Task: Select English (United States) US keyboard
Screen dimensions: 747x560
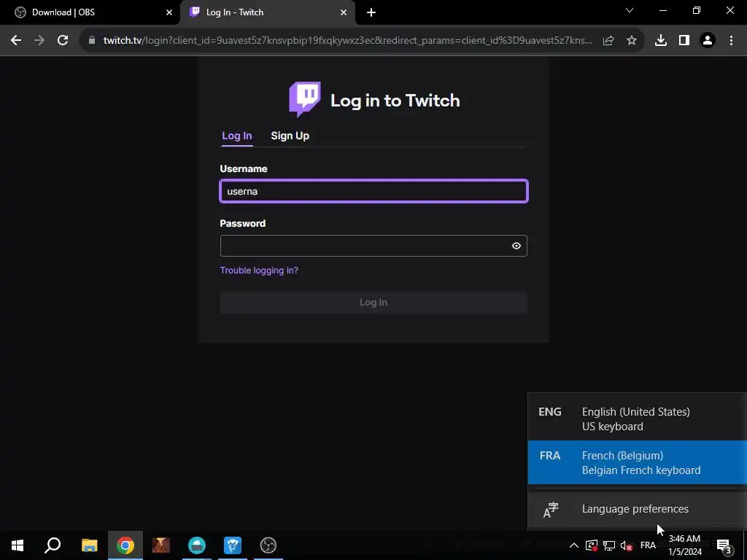Action: click(x=638, y=419)
